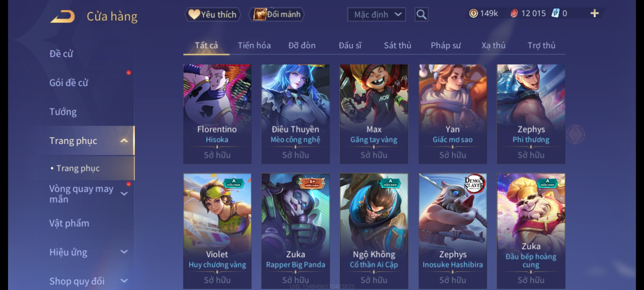Screen dimensions: 644x290
Task: Expand Shop quy đổi sidebar section
Action: 124,281
